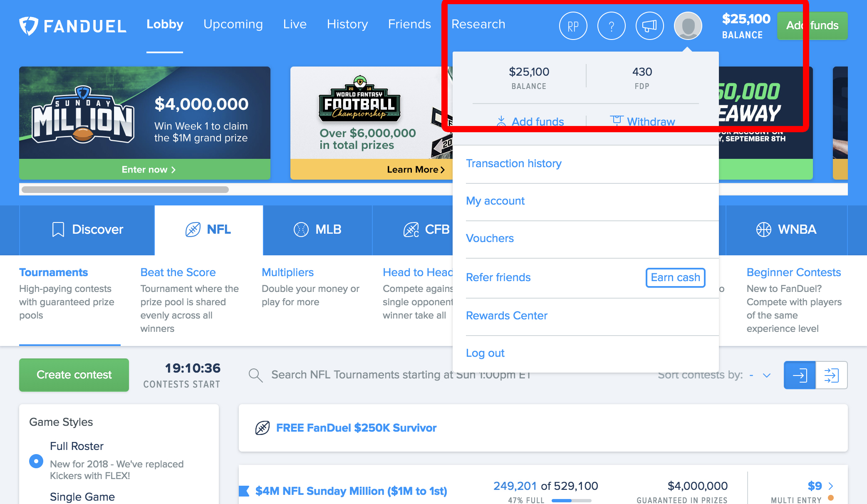
Task: Click the green Add funds header button
Action: click(x=812, y=26)
